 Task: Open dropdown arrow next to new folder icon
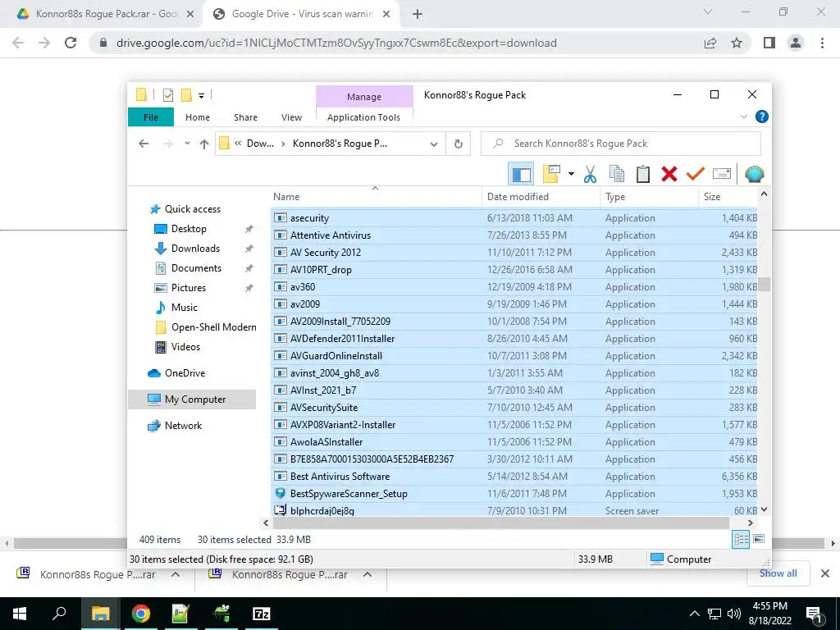pyautogui.click(x=571, y=174)
